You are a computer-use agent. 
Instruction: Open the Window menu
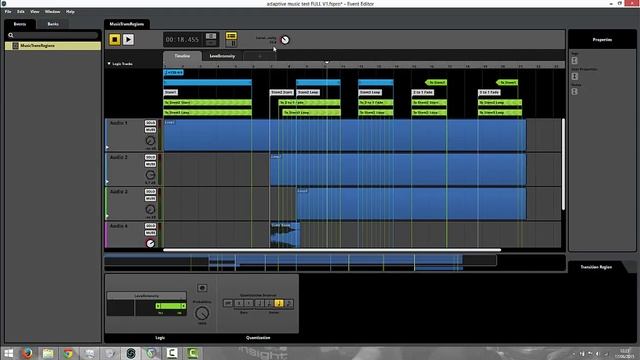click(x=52, y=11)
